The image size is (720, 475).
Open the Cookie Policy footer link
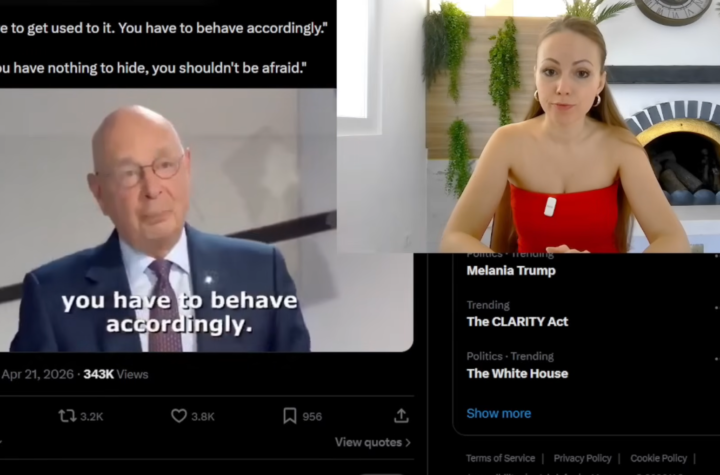(658, 457)
